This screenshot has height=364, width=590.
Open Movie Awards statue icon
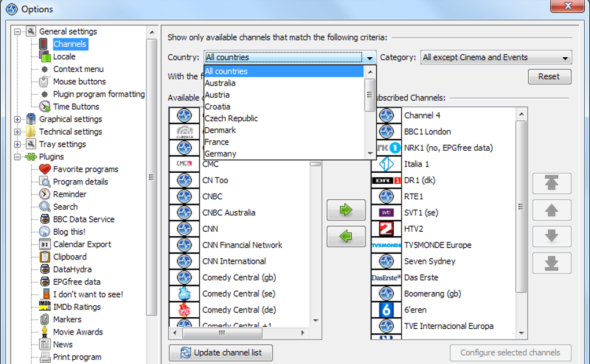[45, 332]
